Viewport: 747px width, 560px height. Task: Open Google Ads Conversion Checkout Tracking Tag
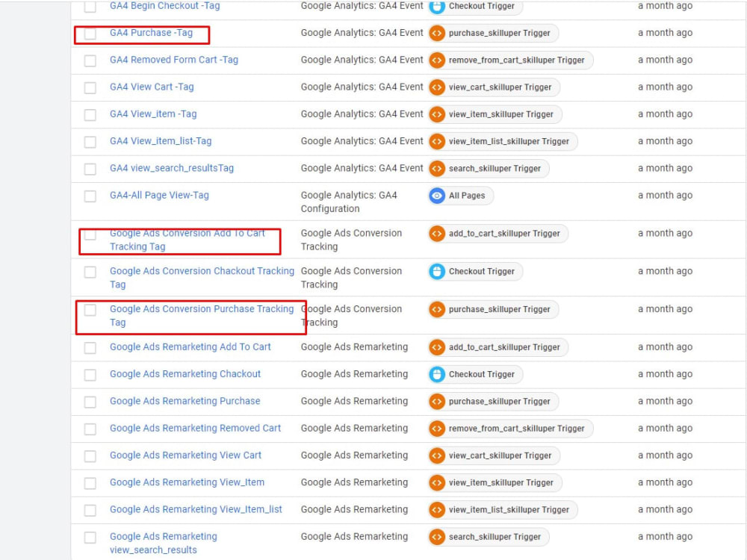201,278
